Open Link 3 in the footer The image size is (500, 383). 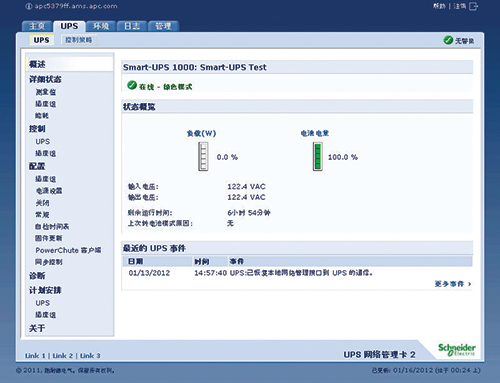[90, 356]
